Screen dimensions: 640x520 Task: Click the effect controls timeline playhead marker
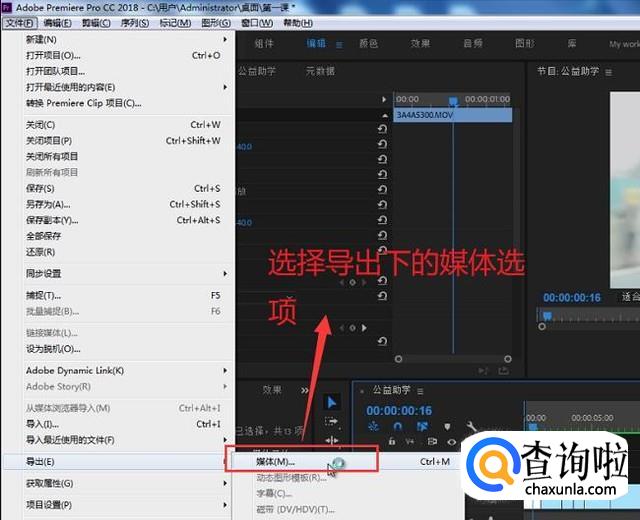pos(453,100)
